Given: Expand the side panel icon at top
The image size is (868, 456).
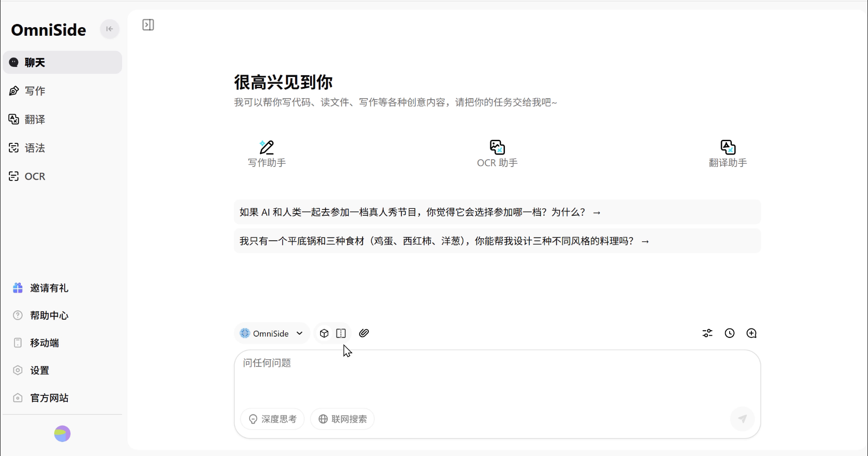Looking at the screenshot, I should 148,25.
